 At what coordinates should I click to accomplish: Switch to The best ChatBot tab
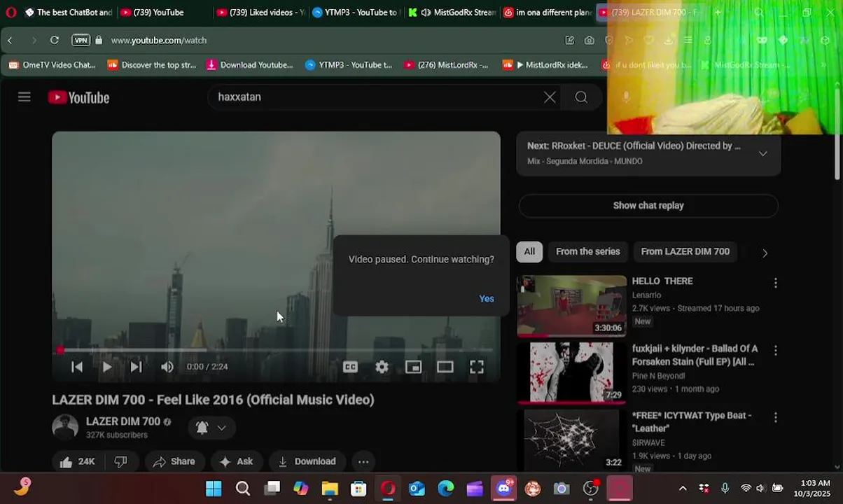pyautogui.click(x=68, y=13)
